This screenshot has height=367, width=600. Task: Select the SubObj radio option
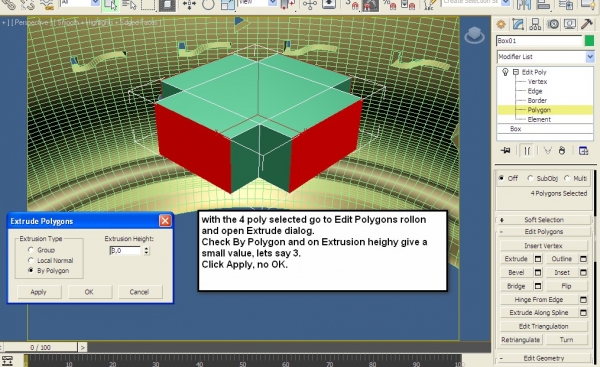(x=530, y=178)
